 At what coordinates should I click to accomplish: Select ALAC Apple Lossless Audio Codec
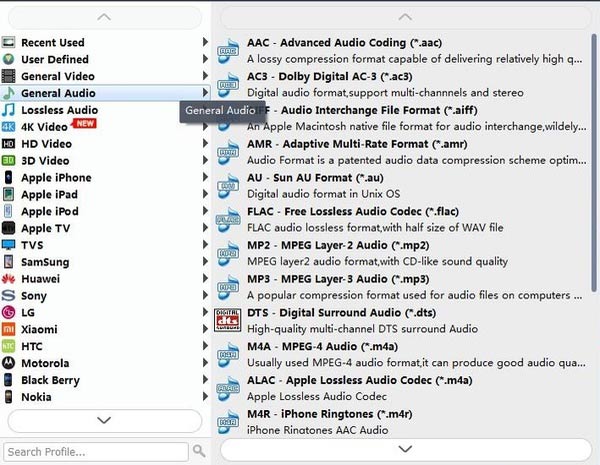(x=333, y=381)
